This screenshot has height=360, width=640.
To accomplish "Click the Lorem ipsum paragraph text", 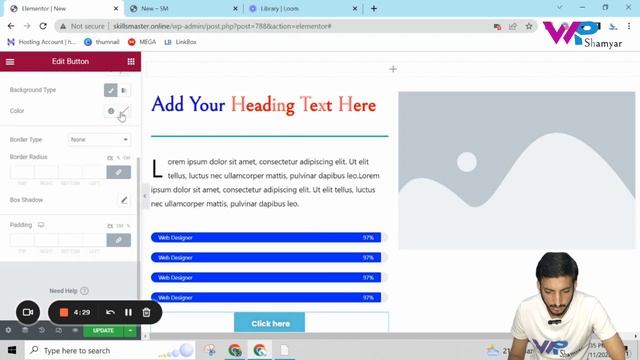I will 265,182.
